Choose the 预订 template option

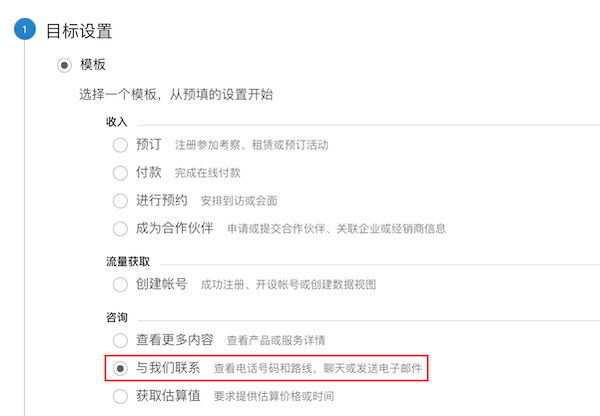click(x=120, y=145)
